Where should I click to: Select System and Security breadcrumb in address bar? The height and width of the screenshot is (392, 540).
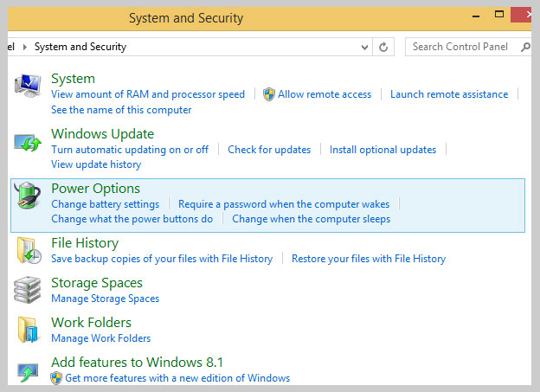click(80, 47)
